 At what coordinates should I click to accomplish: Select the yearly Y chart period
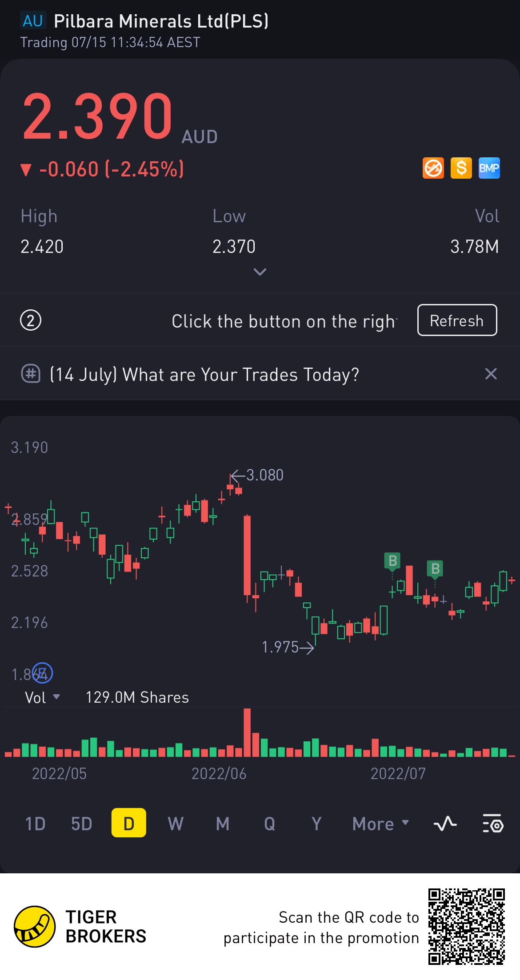pyautogui.click(x=316, y=824)
